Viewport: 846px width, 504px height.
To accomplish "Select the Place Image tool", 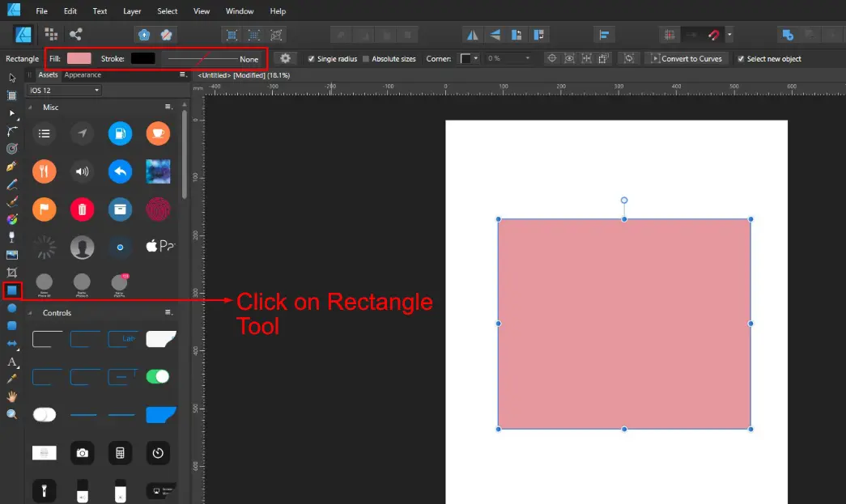I will (12, 255).
